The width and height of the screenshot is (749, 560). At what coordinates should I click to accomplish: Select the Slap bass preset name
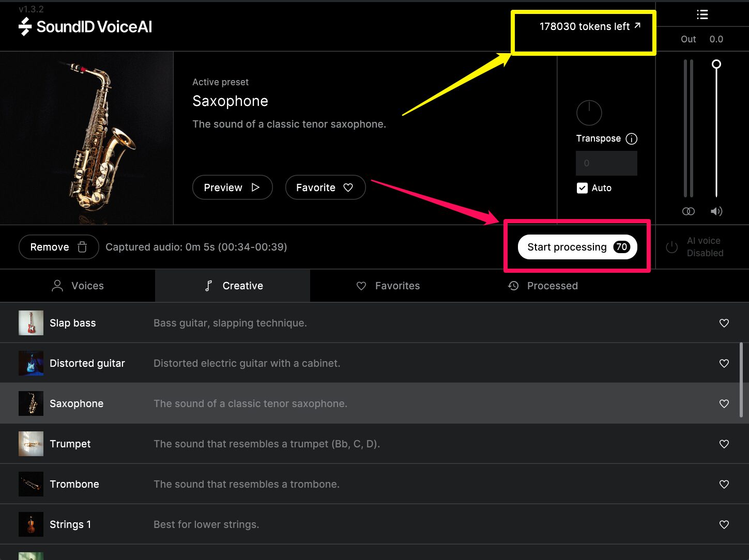73,323
